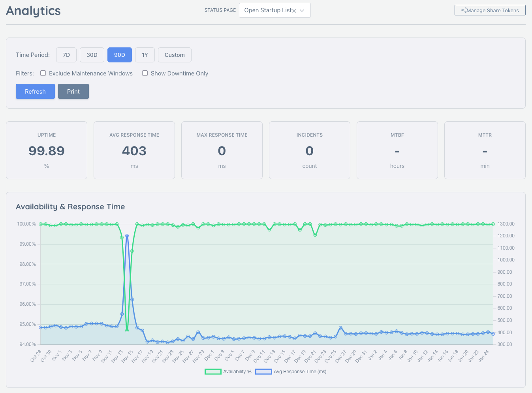532x393 pixels.
Task: Choose the 1Y time period
Action: point(145,55)
